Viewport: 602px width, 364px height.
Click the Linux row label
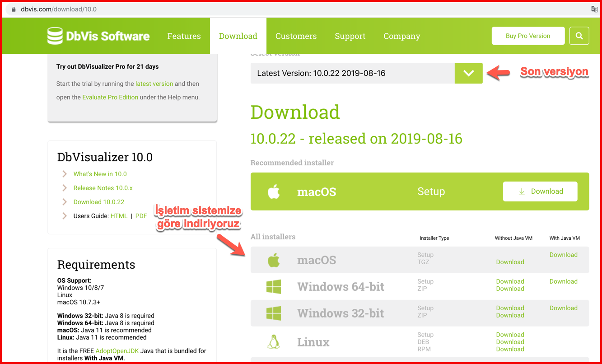tap(313, 342)
